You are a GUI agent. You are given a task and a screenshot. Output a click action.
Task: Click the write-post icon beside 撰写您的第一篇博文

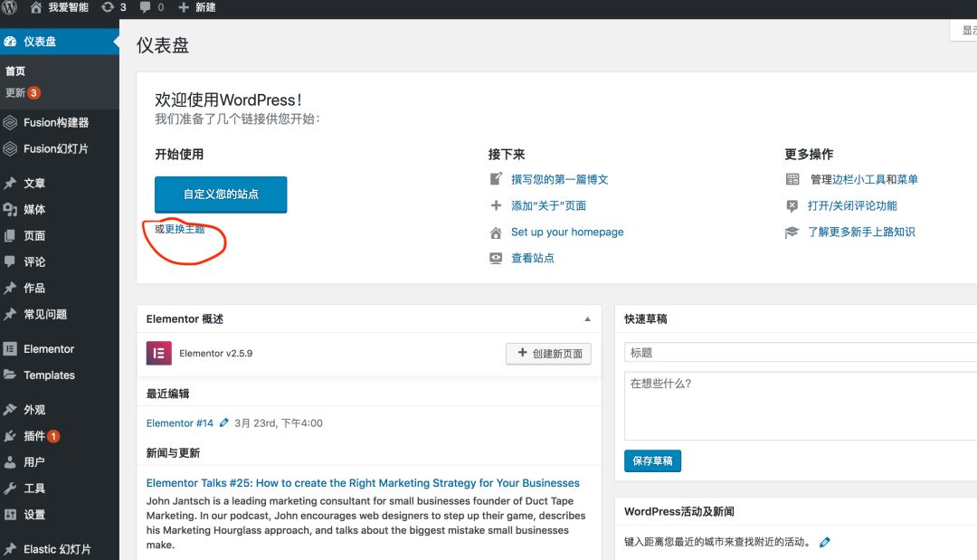click(496, 179)
